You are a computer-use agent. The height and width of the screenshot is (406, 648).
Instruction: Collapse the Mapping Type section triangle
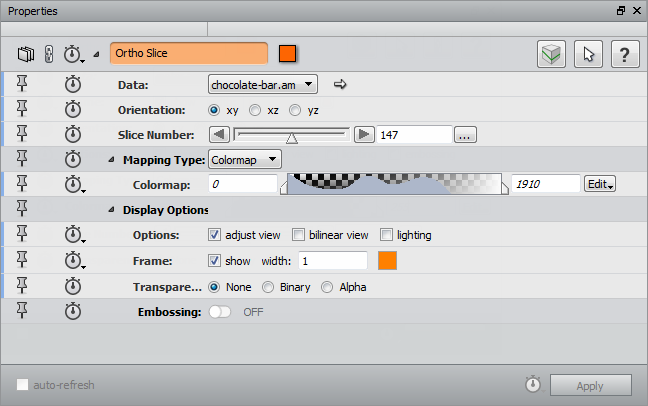click(x=111, y=160)
